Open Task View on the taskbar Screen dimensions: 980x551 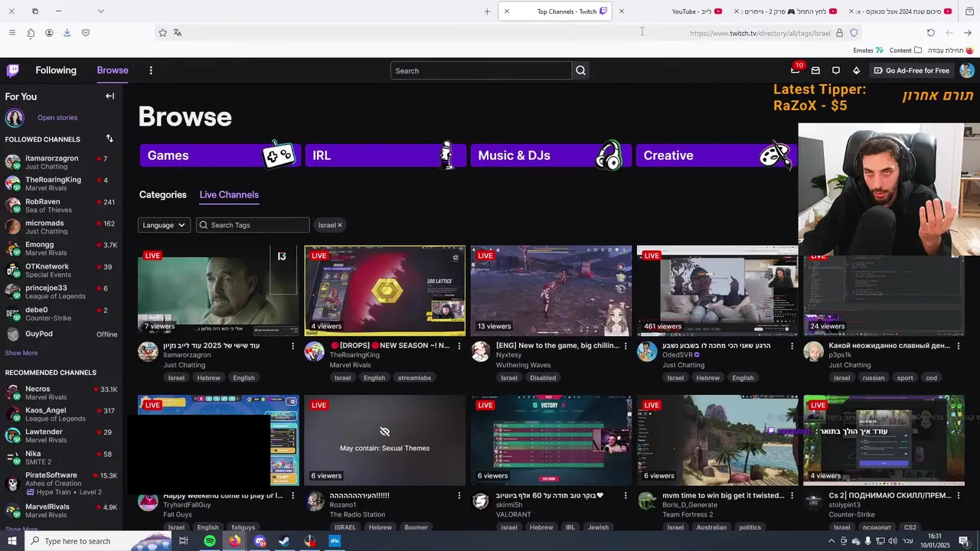tap(184, 541)
